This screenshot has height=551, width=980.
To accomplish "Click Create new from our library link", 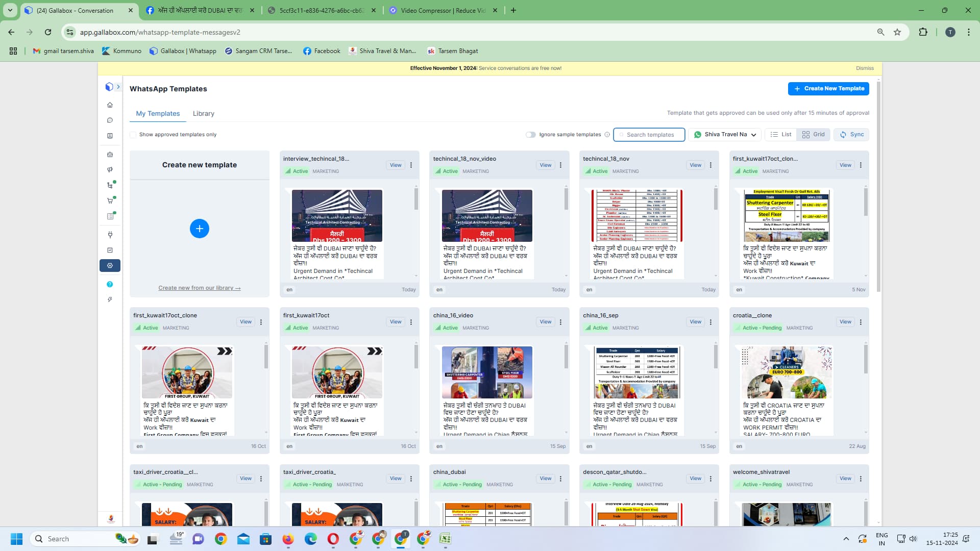I will [200, 288].
